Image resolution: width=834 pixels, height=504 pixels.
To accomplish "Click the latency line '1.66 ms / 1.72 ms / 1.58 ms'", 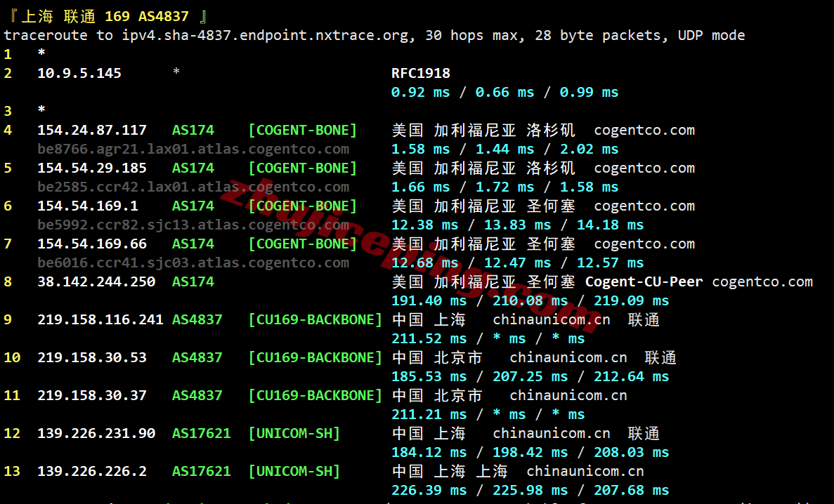I will tap(504, 187).
